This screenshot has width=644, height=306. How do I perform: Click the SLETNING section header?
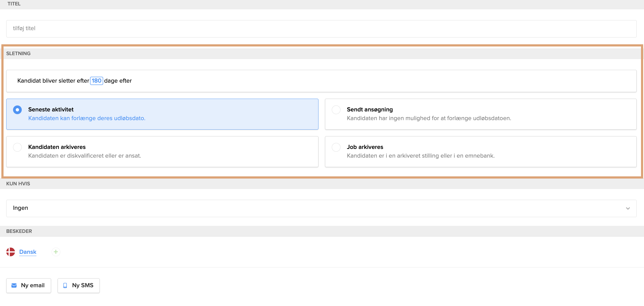[18, 54]
